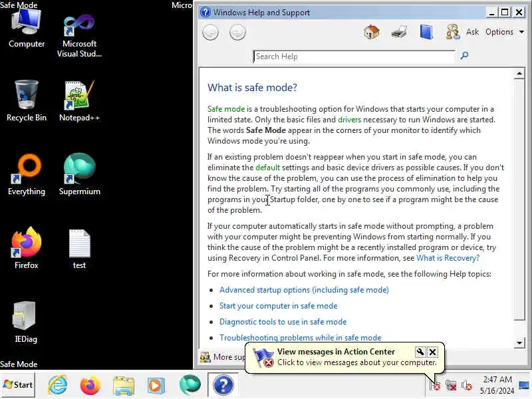Open 'Start your computer in safe mode' topic
This screenshot has height=399, width=532.
pyautogui.click(x=278, y=306)
